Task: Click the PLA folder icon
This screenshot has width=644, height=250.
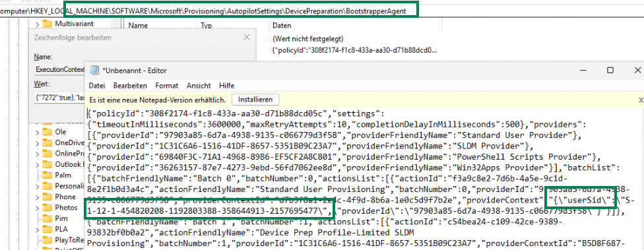Action: pyautogui.click(x=48, y=229)
